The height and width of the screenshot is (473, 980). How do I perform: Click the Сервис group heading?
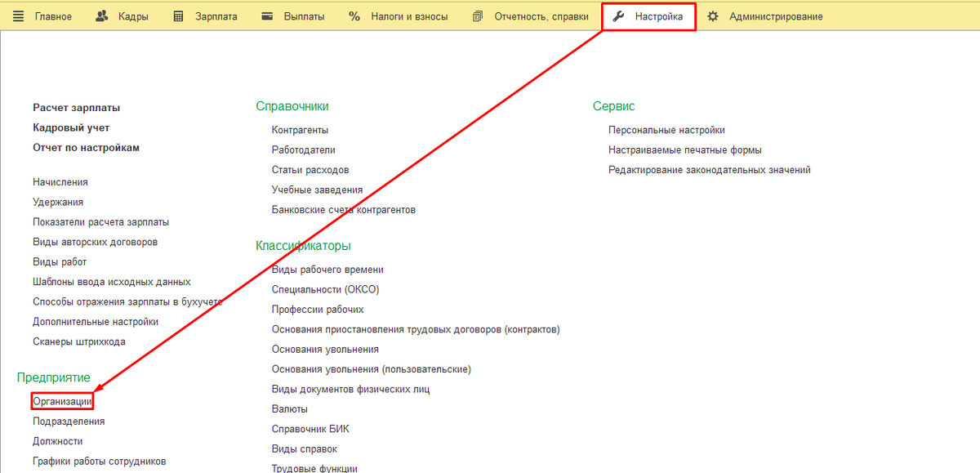614,106
